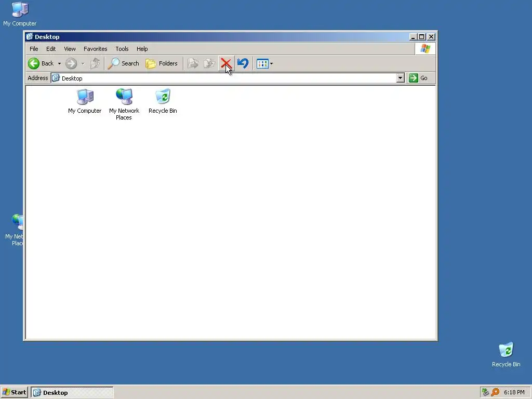Click the Windows flag logo in menu bar
Screen dimensions: 532x399
point(425,49)
